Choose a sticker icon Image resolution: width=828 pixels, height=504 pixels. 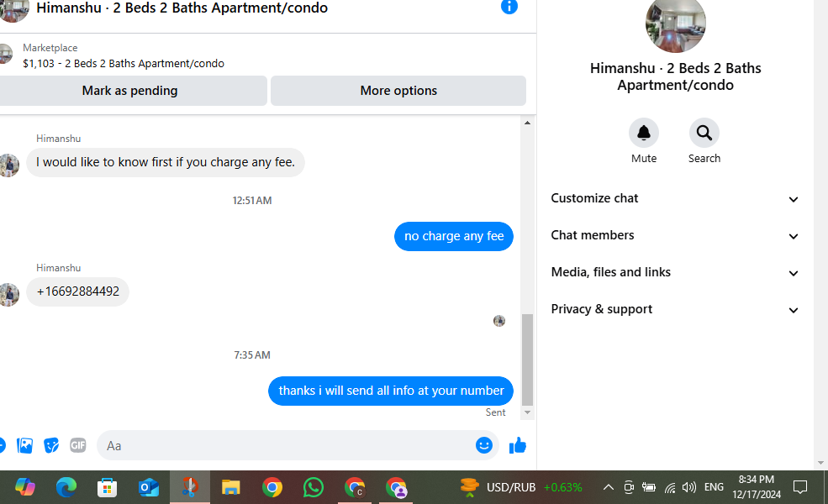[51, 445]
